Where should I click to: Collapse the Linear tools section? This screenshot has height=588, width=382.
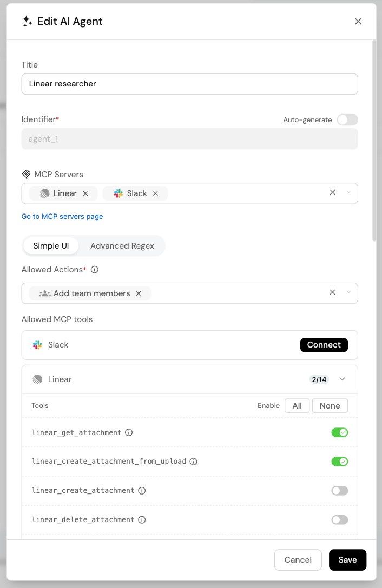[342, 379]
